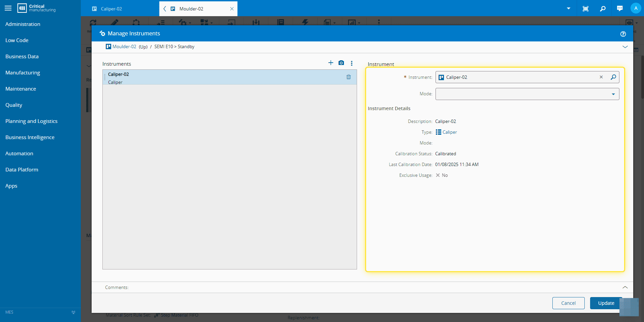Click the Instrument field search magnifier

pyautogui.click(x=613, y=77)
